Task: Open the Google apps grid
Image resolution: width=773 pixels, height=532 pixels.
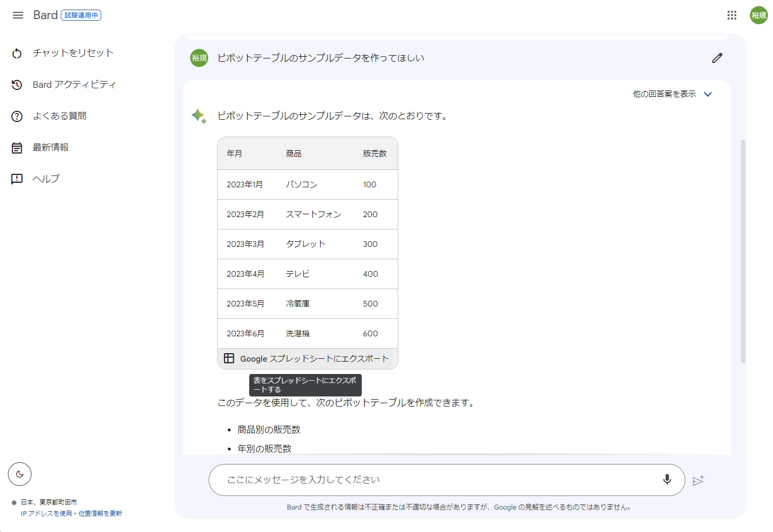Action: 731,15
